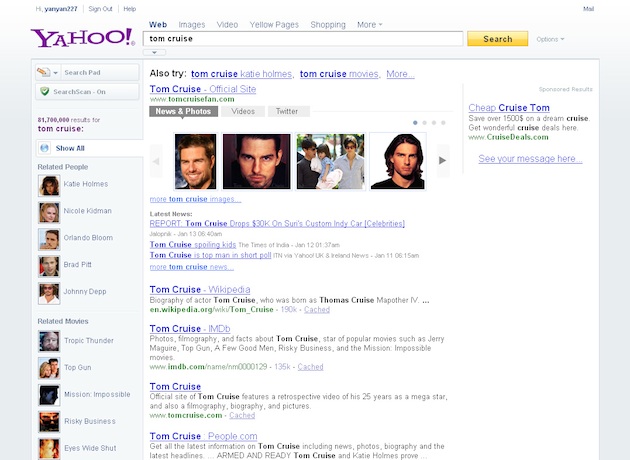Open the Help link
Image resolution: width=630 pixels, height=460 pixels.
click(129, 9)
